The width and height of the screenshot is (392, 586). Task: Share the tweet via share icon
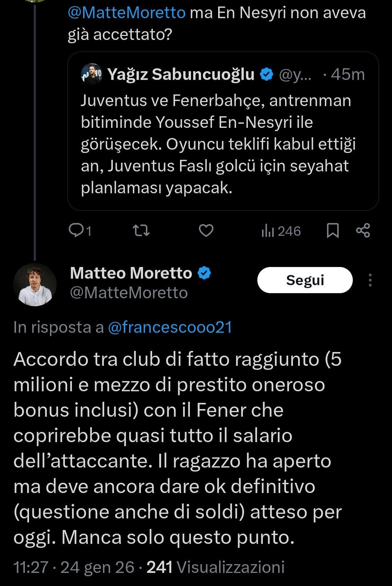(x=363, y=231)
